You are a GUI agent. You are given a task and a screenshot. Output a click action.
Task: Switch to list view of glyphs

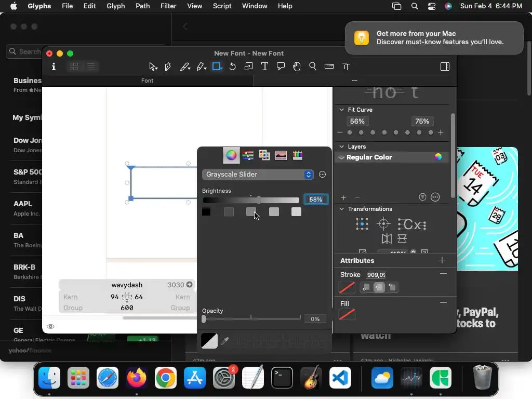[91, 66]
